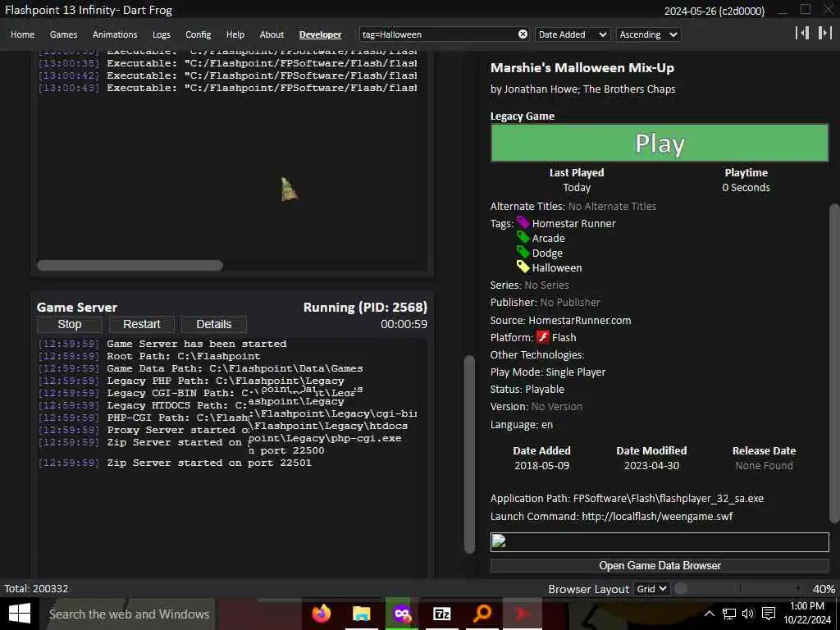The height and width of the screenshot is (630, 840).
Task: Open the Ascending order dropdown
Action: click(x=648, y=34)
